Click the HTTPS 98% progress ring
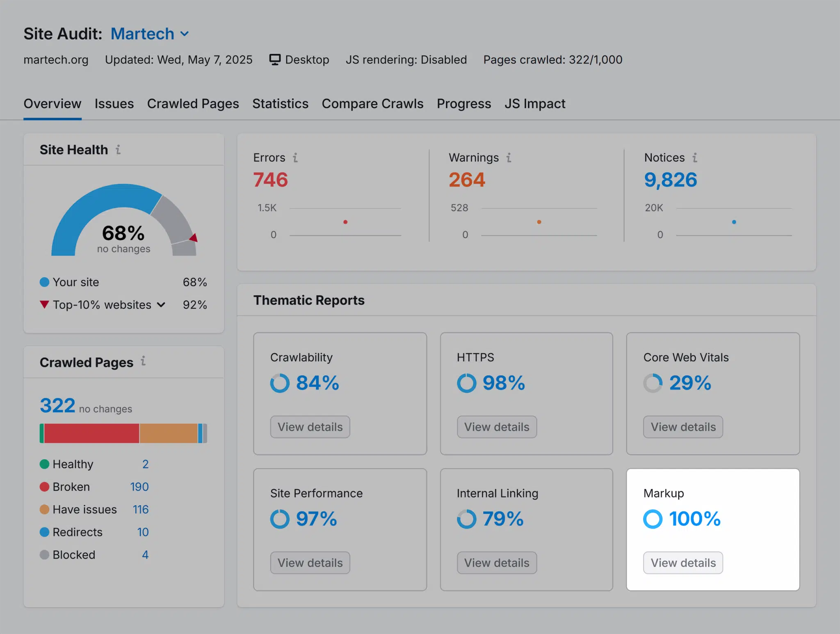The height and width of the screenshot is (634, 840). click(467, 383)
